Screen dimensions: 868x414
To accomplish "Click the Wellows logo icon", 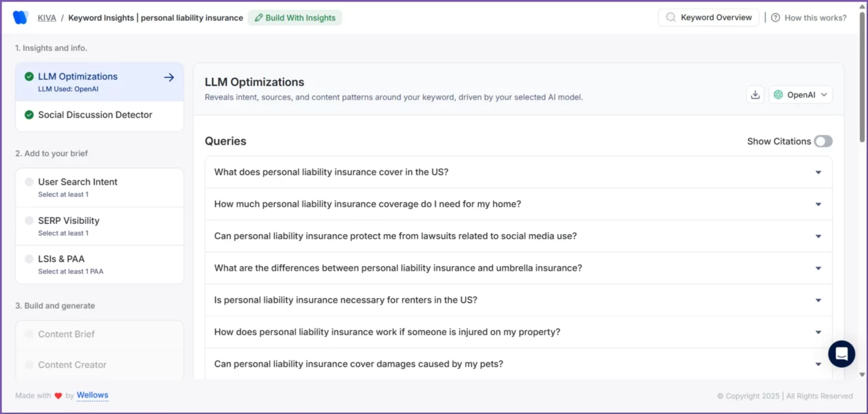I will tap(20, 18).
